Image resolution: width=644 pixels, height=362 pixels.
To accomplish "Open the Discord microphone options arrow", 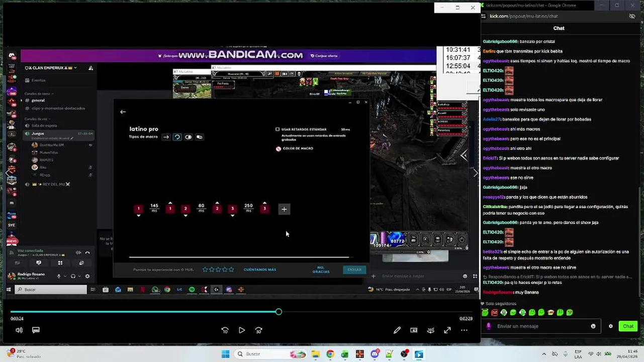I will [x=65, y=276].
